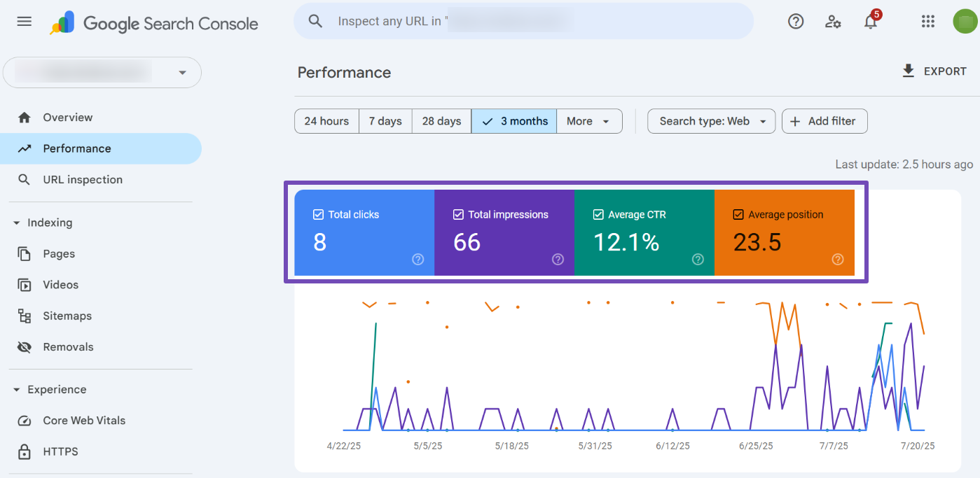Click the 'Last update: 2.5 hours ago' text
The image size is (980, 478).
coord(904,164)
